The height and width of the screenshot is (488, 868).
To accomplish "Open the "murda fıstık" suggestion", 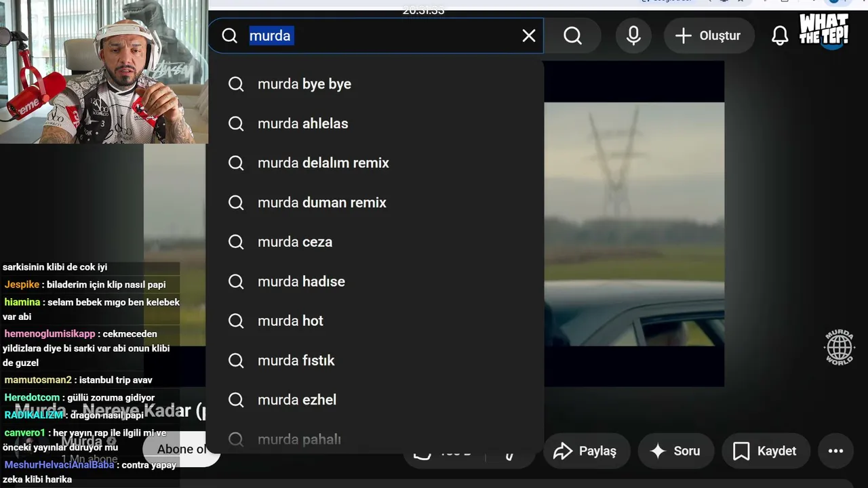I will 375,361.
